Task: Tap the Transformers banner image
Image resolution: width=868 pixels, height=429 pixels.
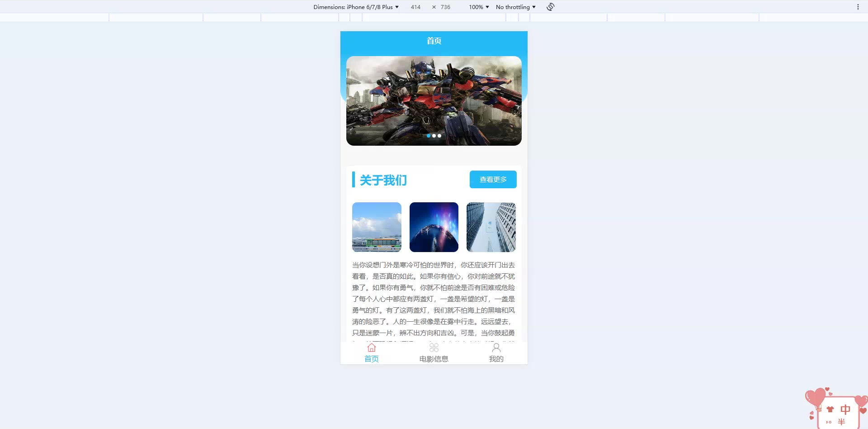Action: [434, 100]
